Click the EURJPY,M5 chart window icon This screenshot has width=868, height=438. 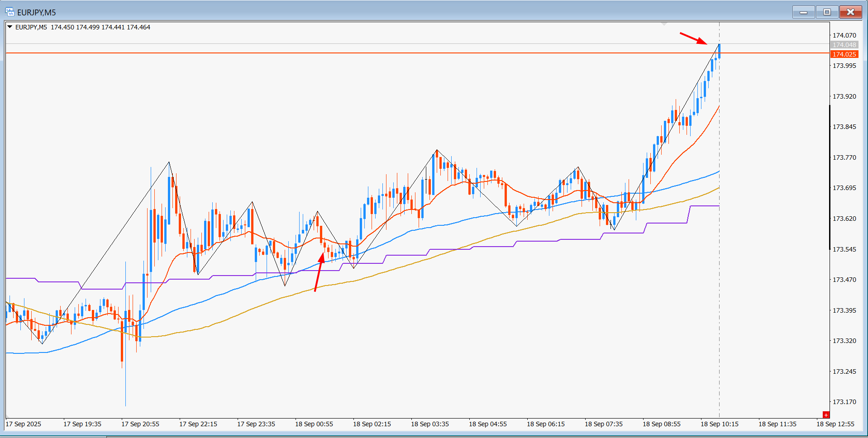pos(10,12)
